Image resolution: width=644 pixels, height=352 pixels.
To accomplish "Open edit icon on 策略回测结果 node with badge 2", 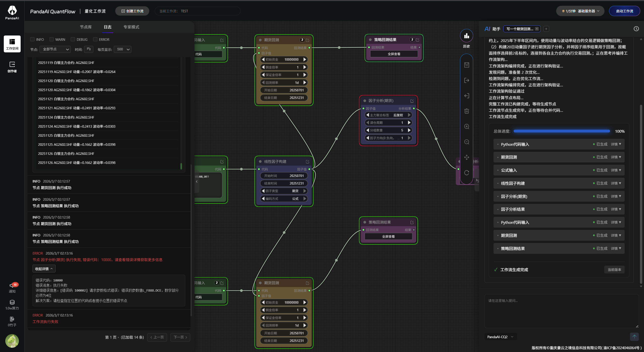I will 418,40.
